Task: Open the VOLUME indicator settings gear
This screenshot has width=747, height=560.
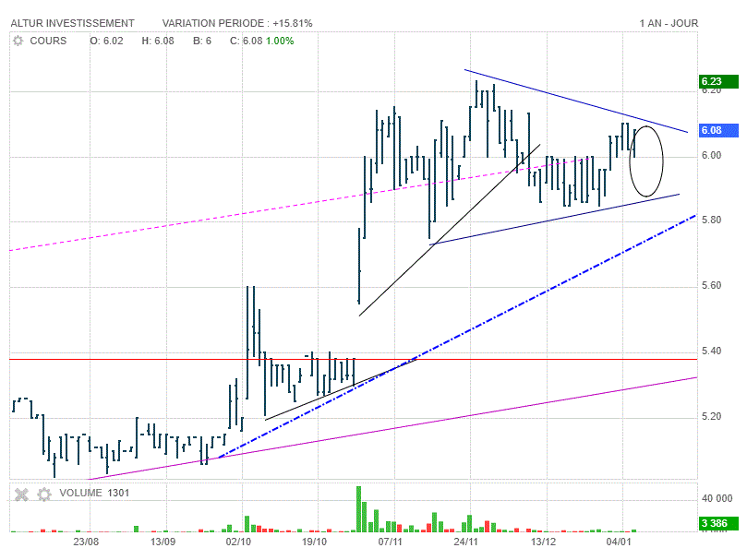Action: point(44,494)
